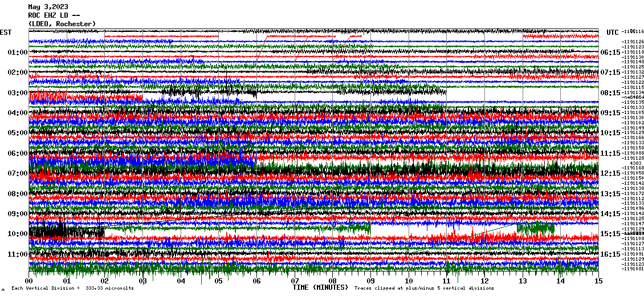Click the TIME (MINUTES) axis title

(320, 288)
